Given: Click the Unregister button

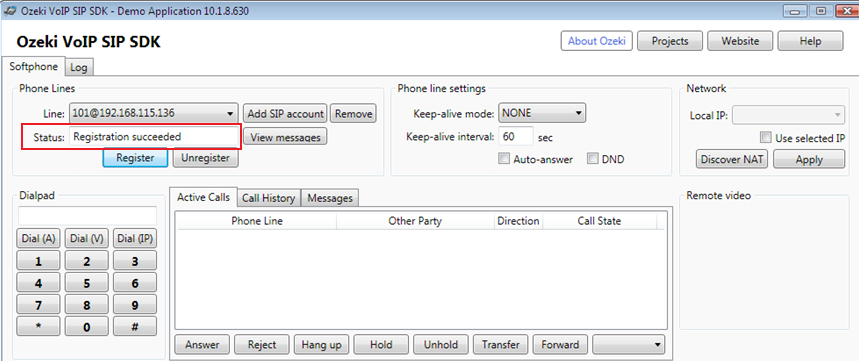Looking at the screenshot, I should point(205,158).
